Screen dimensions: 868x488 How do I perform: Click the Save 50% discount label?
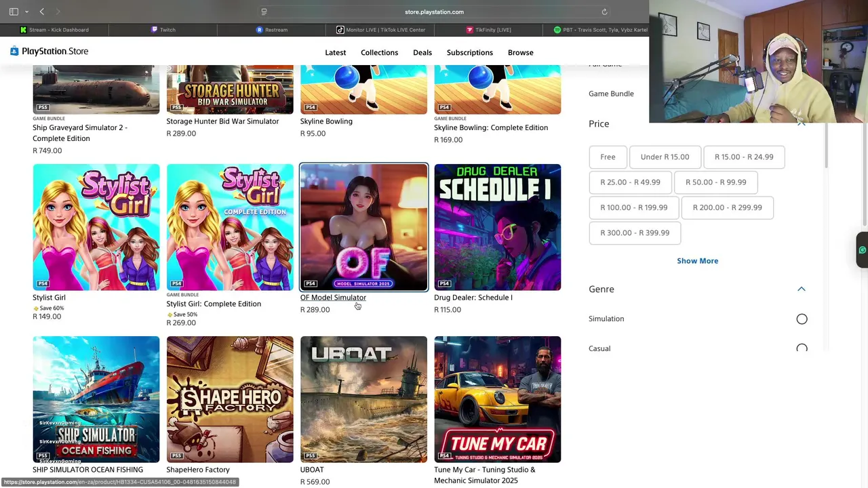tap(182, 314)
